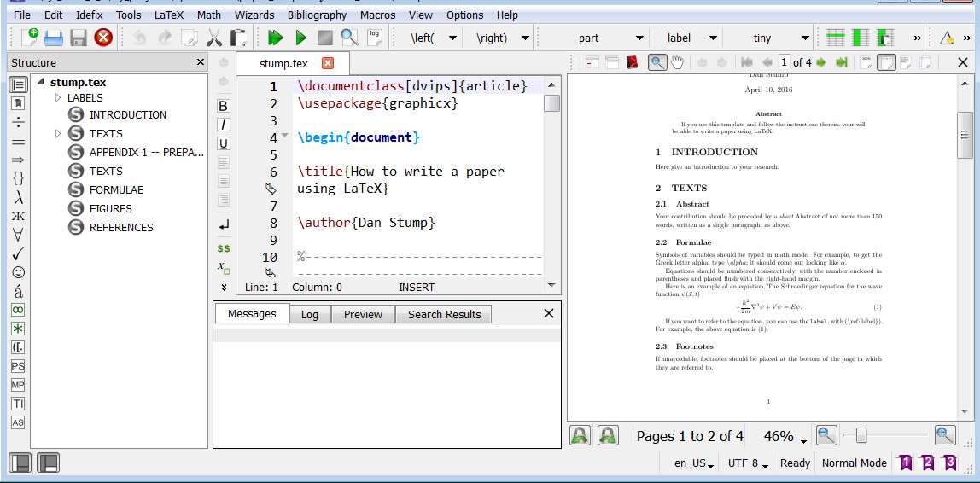Open the UTF-8 encoding dropdown
Image resolution: width=980 pixels, height=483 pixels.
(x=747, y=463)
